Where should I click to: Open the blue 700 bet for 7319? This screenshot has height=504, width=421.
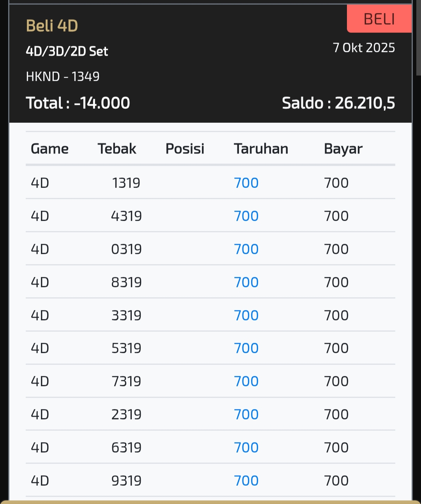[246, 381]
